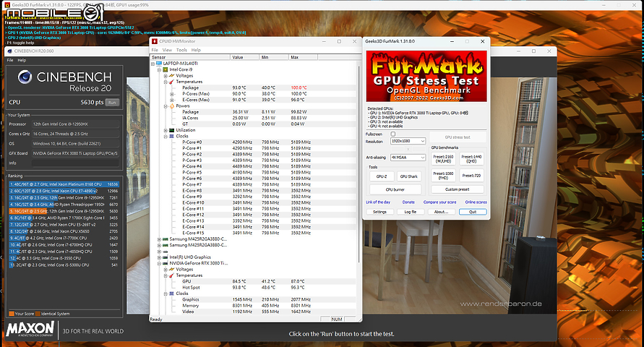Click the clock icon beside CPU Clocks
The width and height of the screenshot is (644, 347).
coord(172,137)
